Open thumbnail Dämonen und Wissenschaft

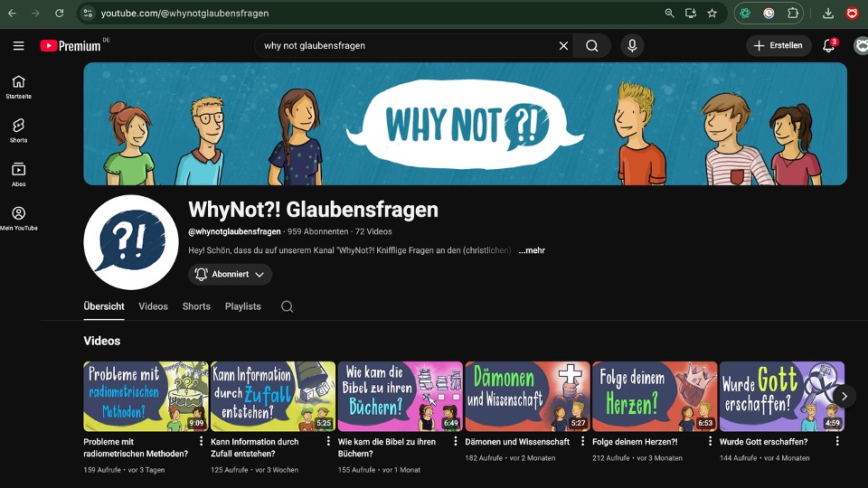coord(527,396)
